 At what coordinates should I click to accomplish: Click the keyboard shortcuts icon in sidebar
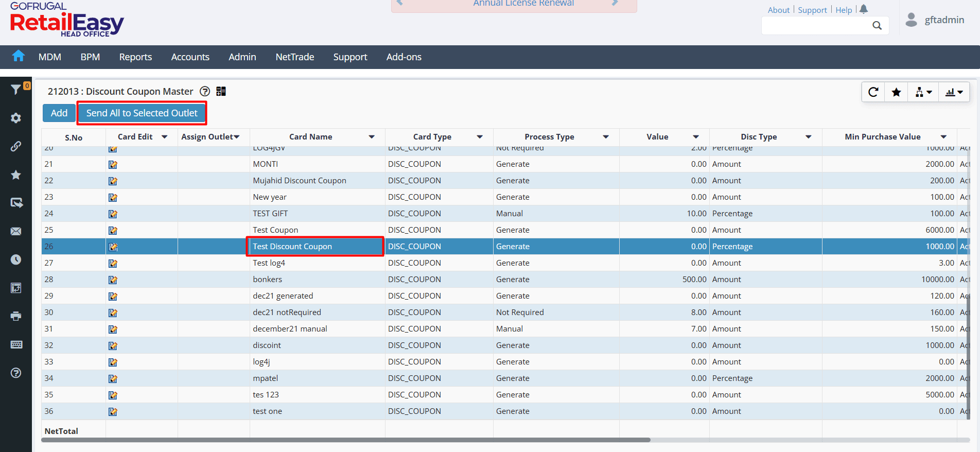[16, 344]
